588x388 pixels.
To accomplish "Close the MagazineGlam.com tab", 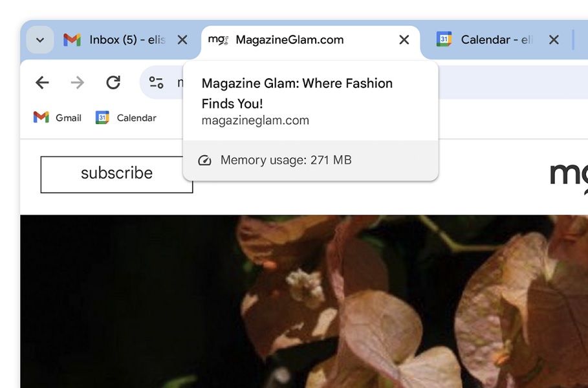I will point(404,39).
